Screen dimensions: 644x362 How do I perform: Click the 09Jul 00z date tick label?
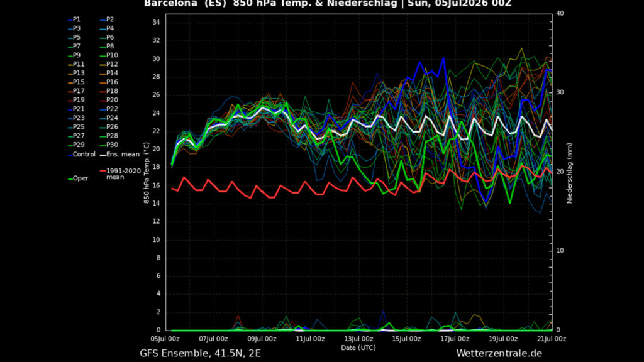coord(262,339)
